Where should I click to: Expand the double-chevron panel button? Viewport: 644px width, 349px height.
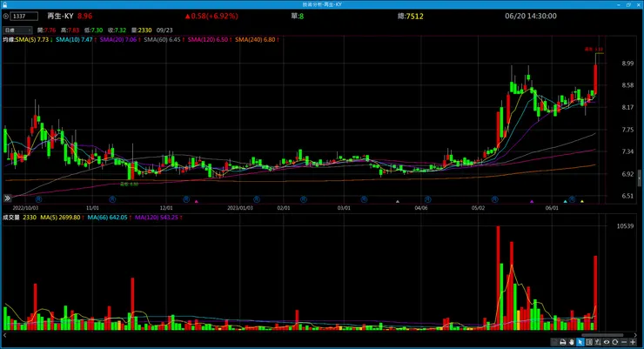pos(7,198)
